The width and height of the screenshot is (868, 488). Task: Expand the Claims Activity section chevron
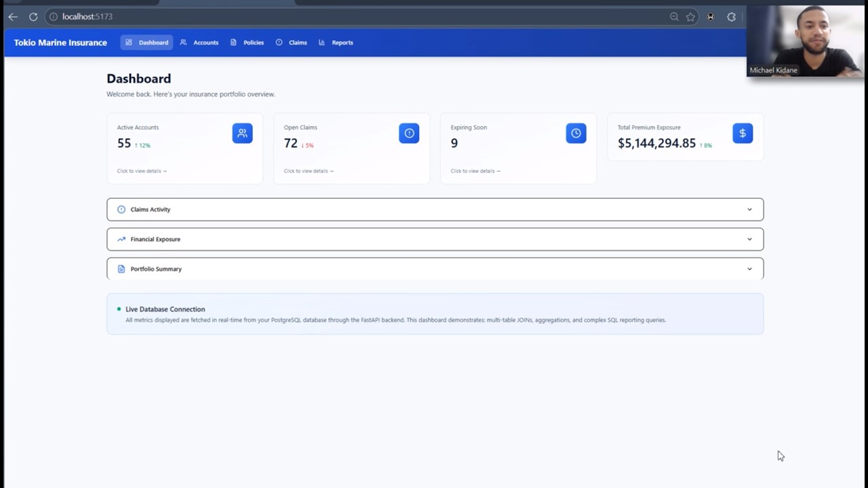749,209
